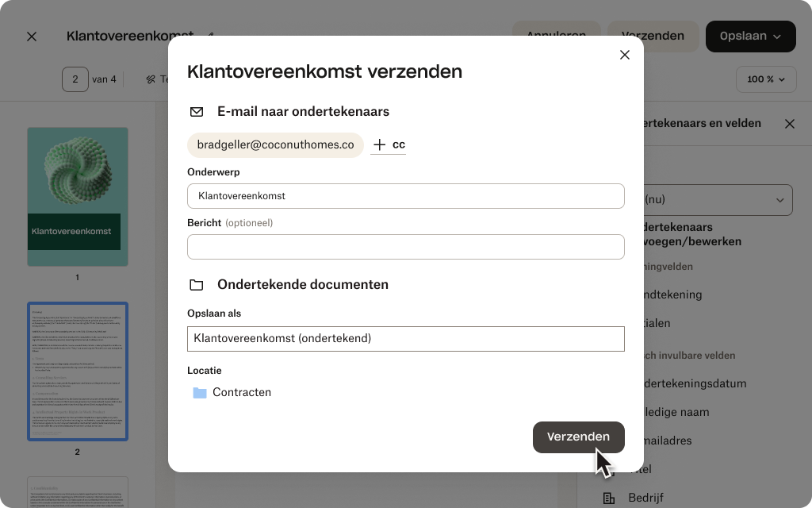
Task: Click the Bedrijf building icon
Action: (609, 498)
